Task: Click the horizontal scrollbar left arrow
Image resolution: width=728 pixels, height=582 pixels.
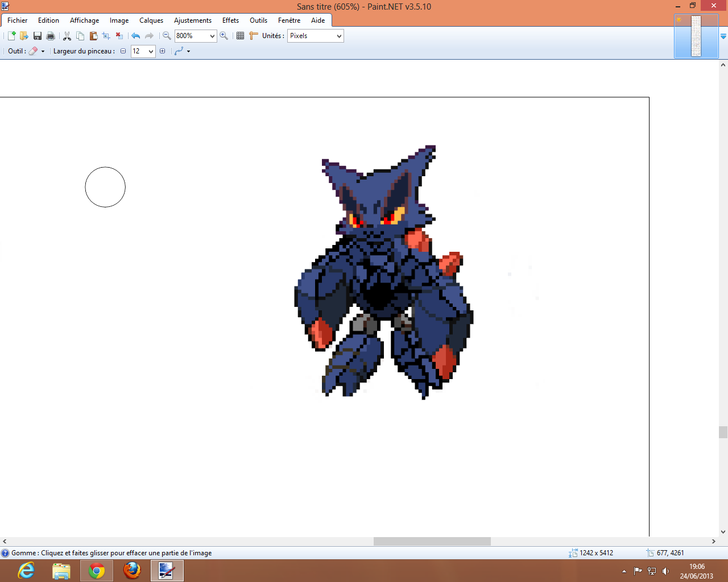Action: point(5,542)
